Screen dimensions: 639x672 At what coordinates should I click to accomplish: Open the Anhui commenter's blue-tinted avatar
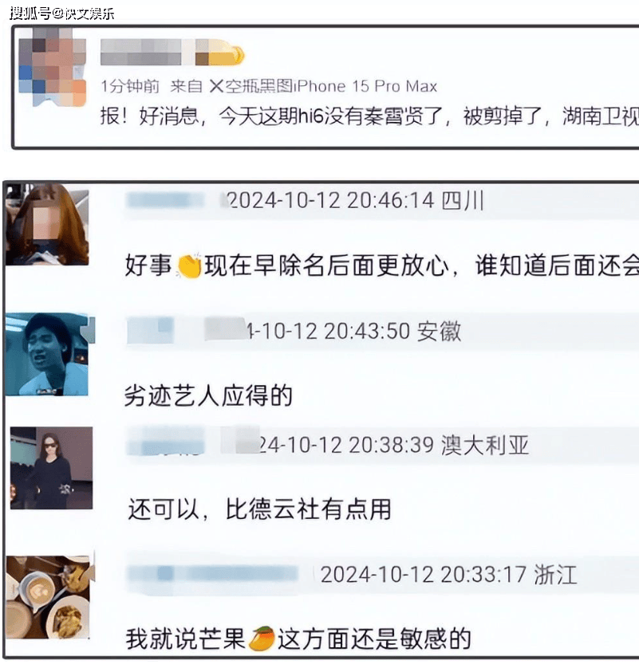[48, 355]
